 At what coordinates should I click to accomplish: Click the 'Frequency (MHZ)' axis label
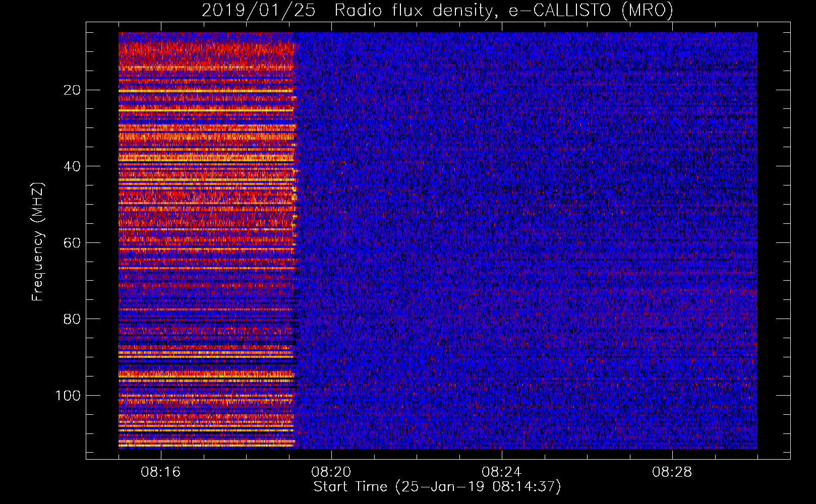(x=38, y=241)
